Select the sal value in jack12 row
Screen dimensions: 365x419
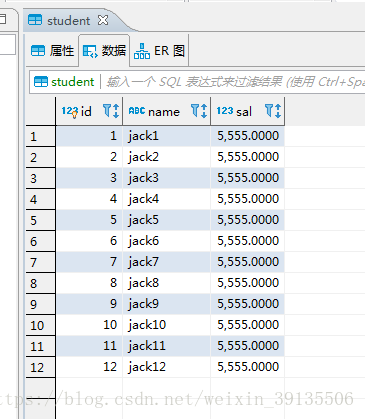click(x=248, y=367)
